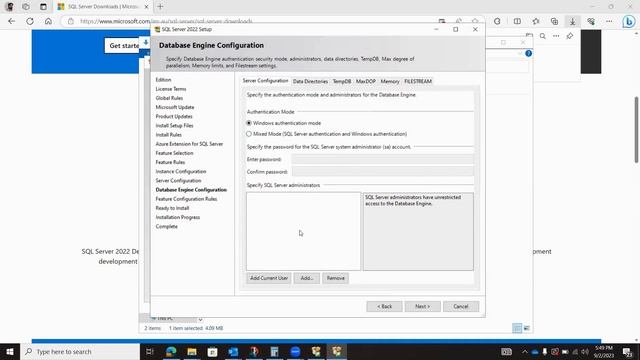Open blue round app on taskbar
Screen dimensions: 640x360
click(296, 351)
